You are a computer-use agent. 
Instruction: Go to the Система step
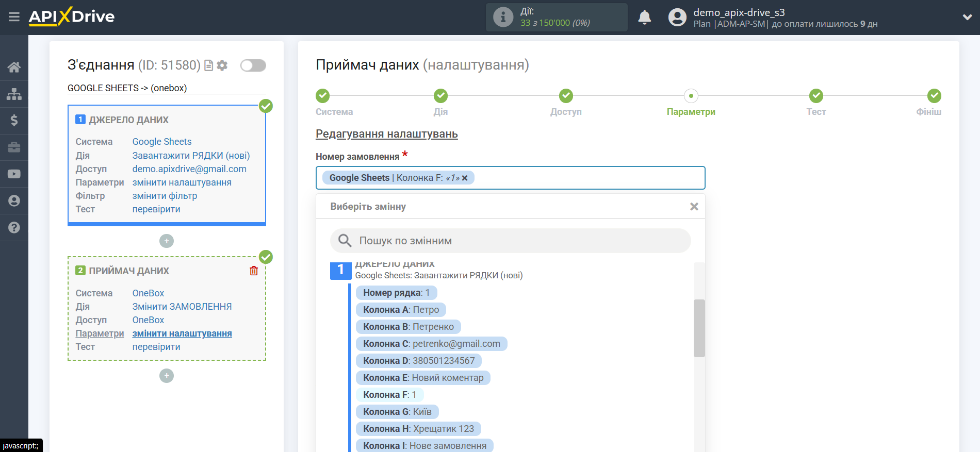coord(323,96)
